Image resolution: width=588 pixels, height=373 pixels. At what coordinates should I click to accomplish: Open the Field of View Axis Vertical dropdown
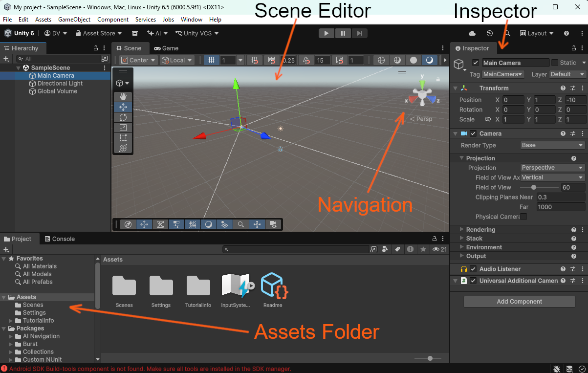[x=552, y=177]
